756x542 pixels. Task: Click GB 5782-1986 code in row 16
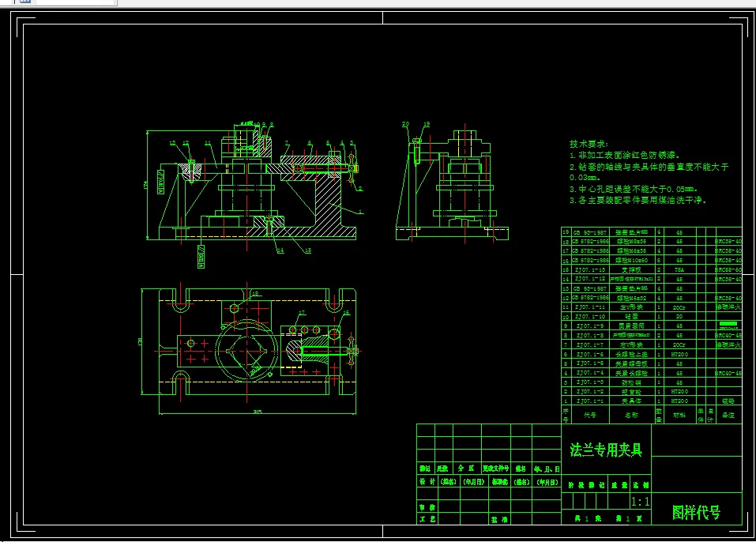click(589, 261)
